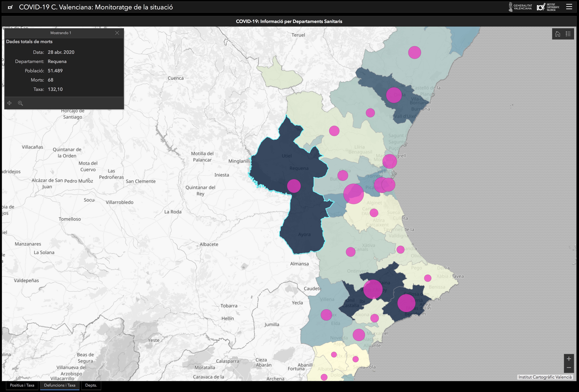The height and width of the screenshot is (392, 579).
Task: Close the Mostrando 1 popup
Action: tap(117, 33)
